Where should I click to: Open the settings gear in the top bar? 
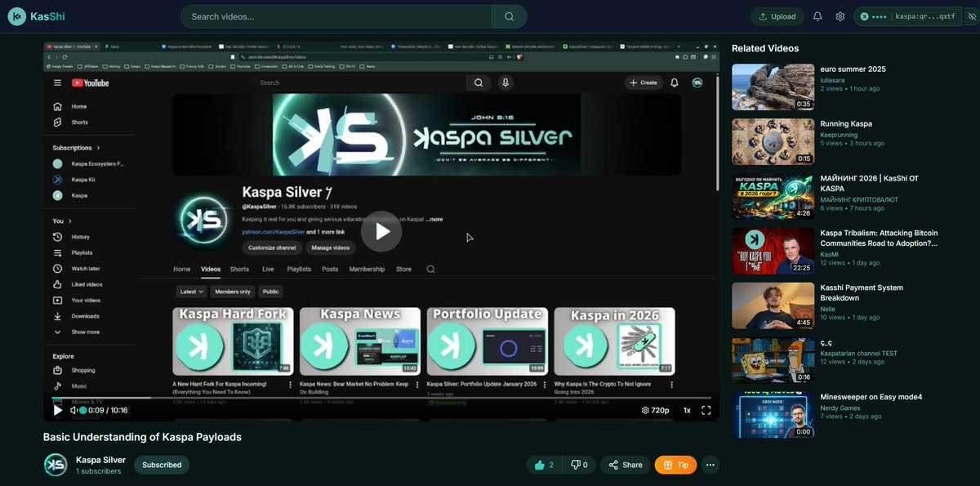(840, 16)
